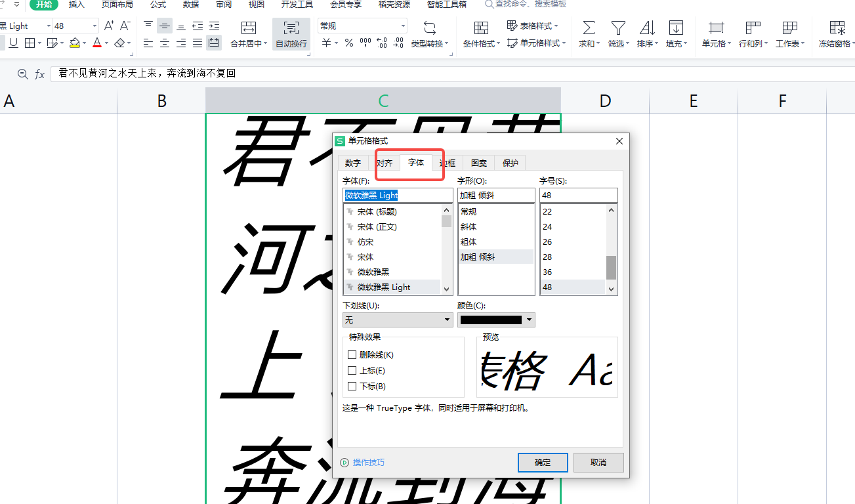Click the increase font size icon
Image resolution: width=855 pixels, height=504 pixels.
[x=110, y=26]
